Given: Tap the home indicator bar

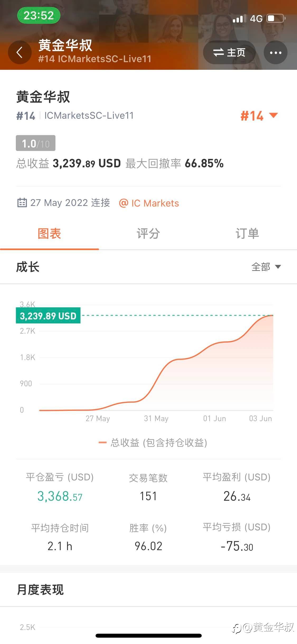Looking at the screenshot, I should click(148, 636).
